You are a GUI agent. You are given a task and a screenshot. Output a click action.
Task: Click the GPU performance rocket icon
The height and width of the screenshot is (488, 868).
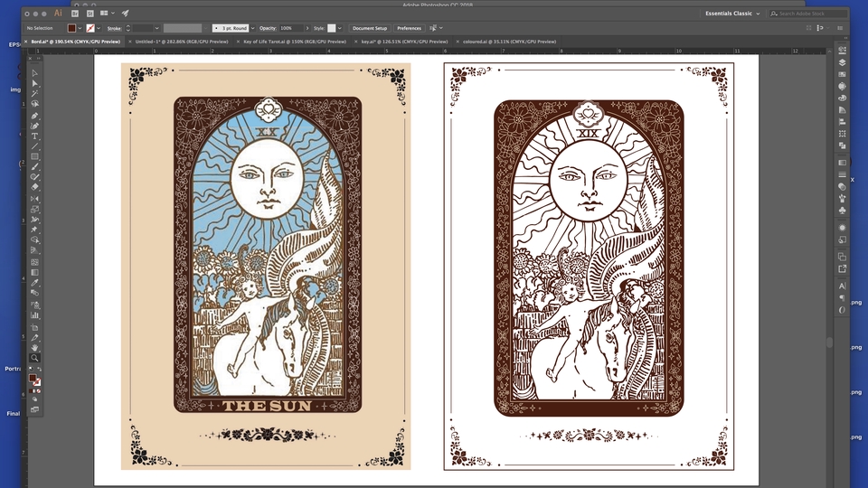[125, 14]
